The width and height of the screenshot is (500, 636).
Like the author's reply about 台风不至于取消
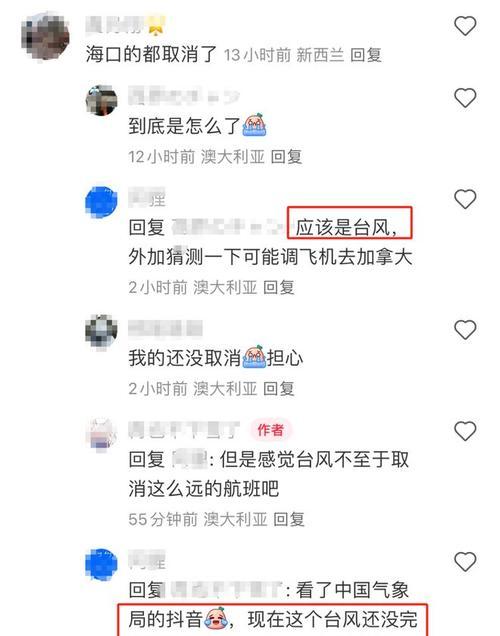pyautogui.click(x=465, y=431)
